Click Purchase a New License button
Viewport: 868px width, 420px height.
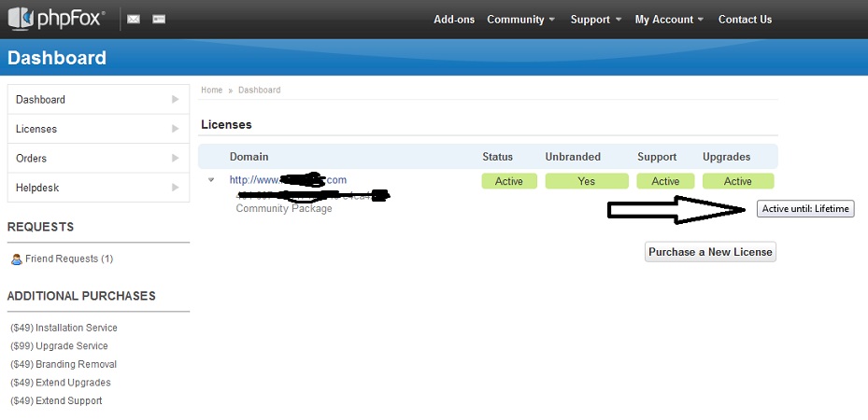click(710, 252)
